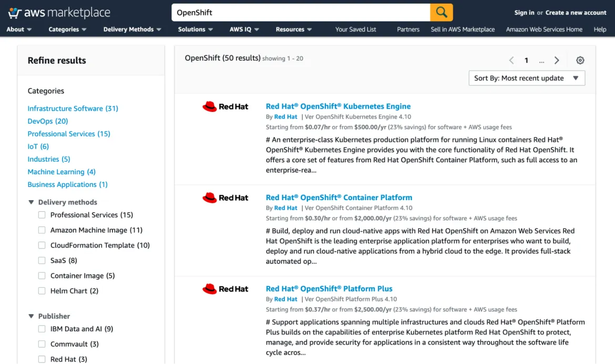Click the previous page left arrow

click(x=511, y=60)
